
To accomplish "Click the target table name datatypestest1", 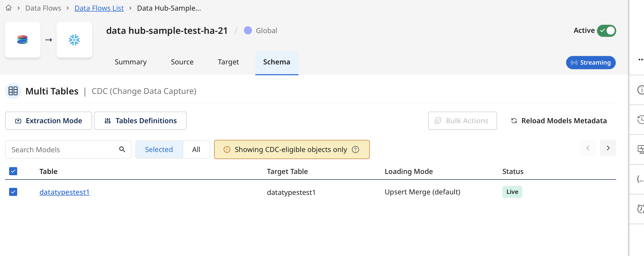I will point(291,192).
